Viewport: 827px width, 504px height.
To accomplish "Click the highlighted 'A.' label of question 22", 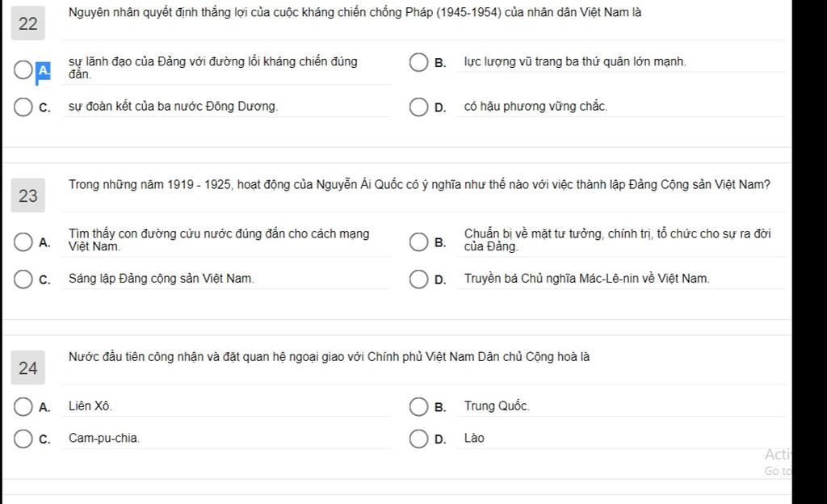I will tap(44, 70).
